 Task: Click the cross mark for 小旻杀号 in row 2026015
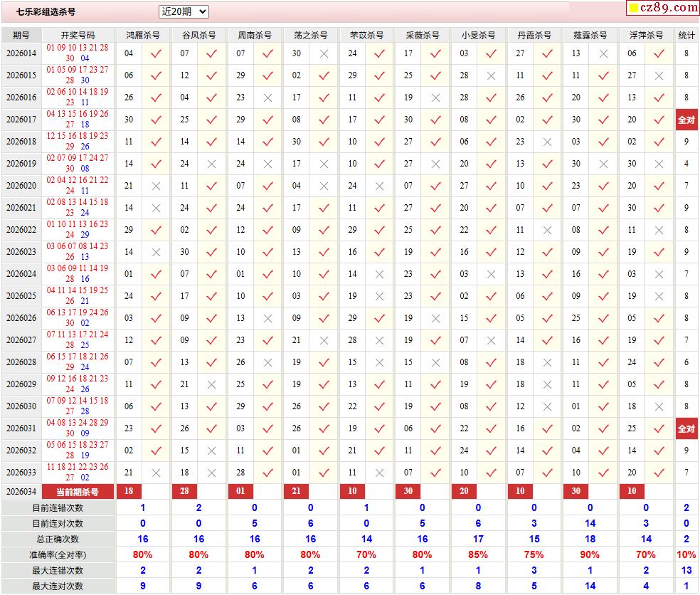click(x=491, y=75)
